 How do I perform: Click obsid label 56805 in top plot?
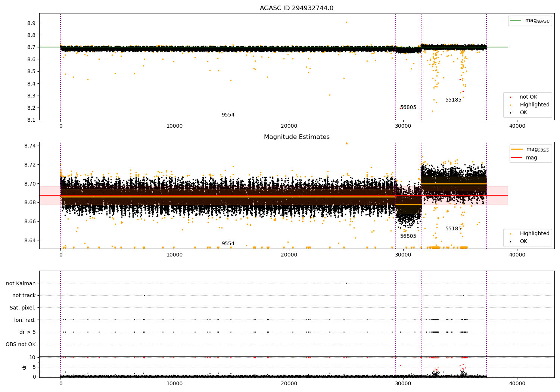408,107
